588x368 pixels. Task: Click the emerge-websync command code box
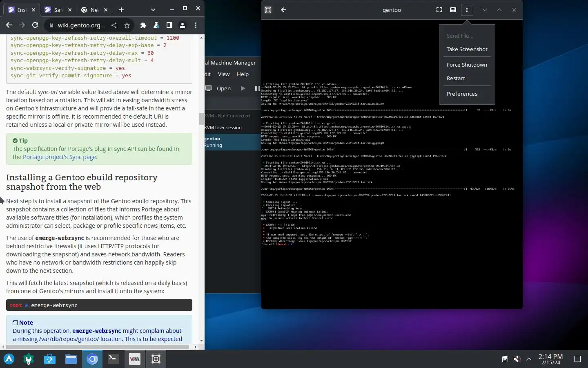[99, 305]
